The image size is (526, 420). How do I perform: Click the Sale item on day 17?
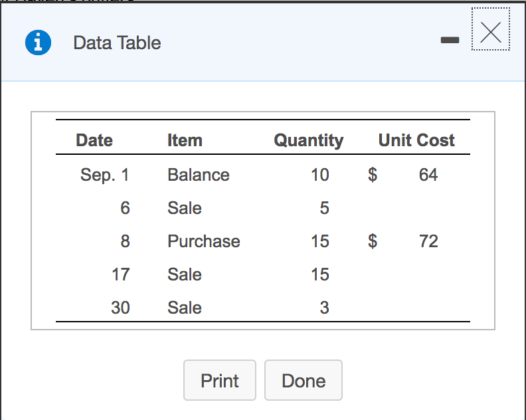coord(184,274)
